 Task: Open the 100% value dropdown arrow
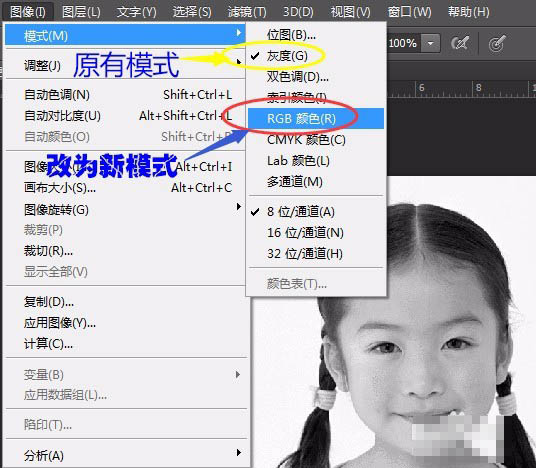point(430,43)
